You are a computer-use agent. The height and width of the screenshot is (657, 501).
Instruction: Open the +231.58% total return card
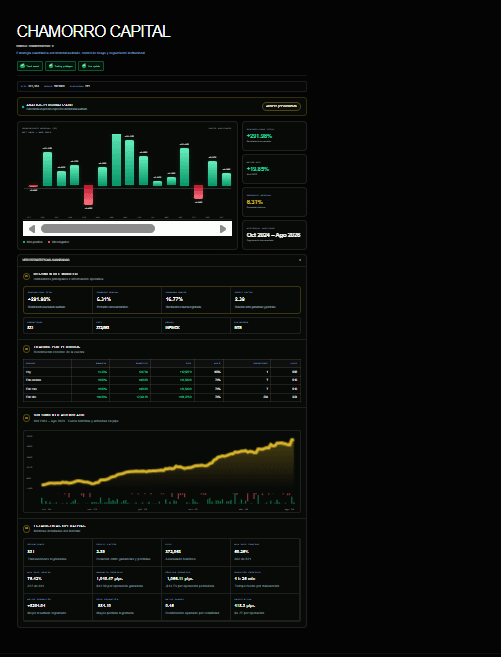274,136
